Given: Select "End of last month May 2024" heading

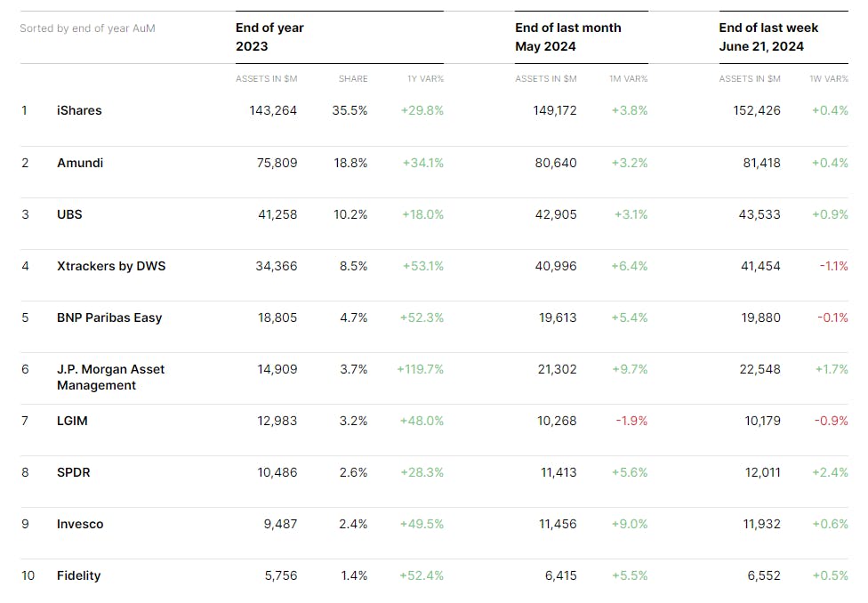Looking at the screenshot, I should (567, 37).
